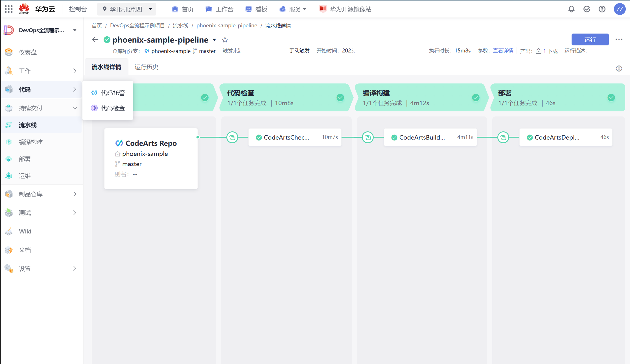Click the notification bell icon
The width and height of the screenshot is (630, 364).
coord(571,9)
